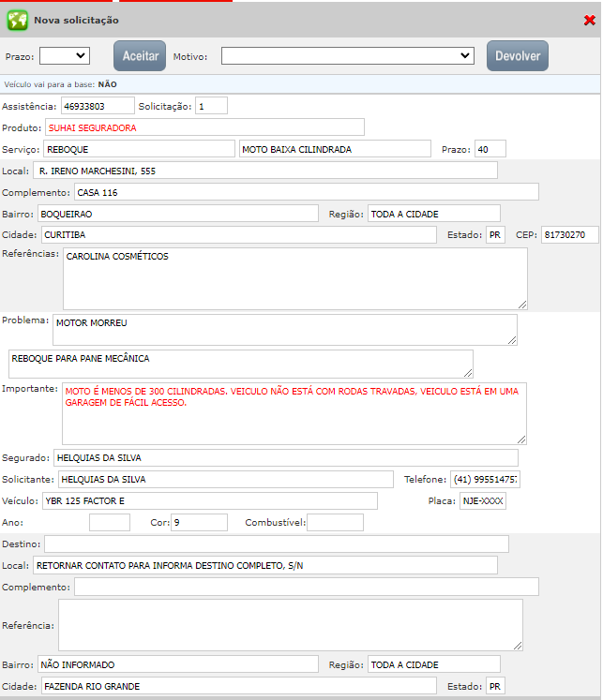The height and width of the screenshot is (700, 603).
Task: Focus the Local field with R. IRENO MARCHESINI
Action: [264, 171]
